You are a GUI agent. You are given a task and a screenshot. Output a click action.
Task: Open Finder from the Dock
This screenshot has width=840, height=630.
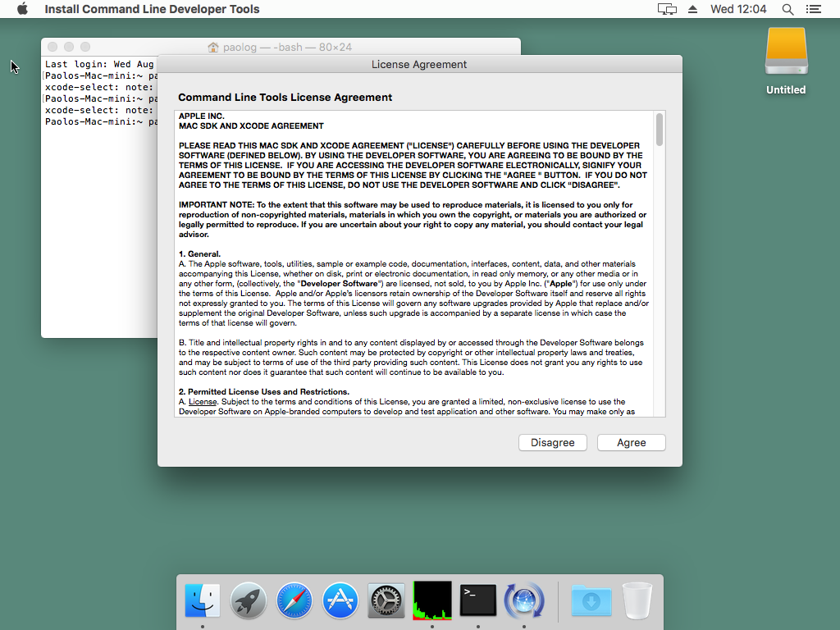pos(202,600)
